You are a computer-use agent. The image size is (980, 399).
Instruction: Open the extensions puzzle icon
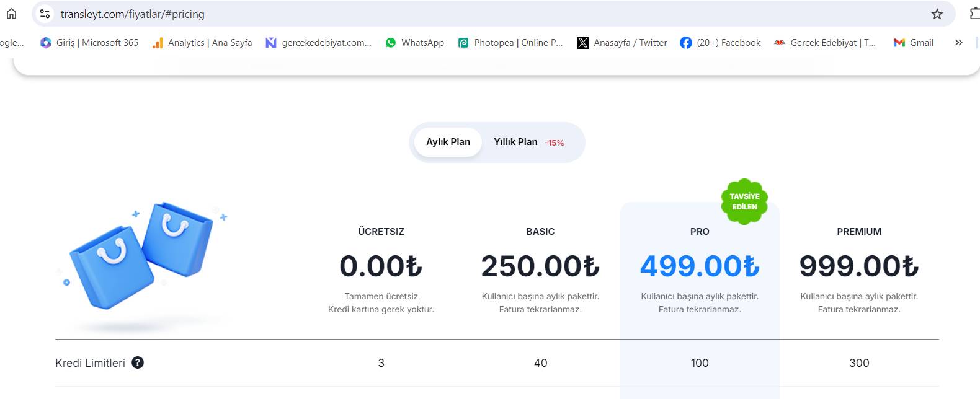click(974, 14)
